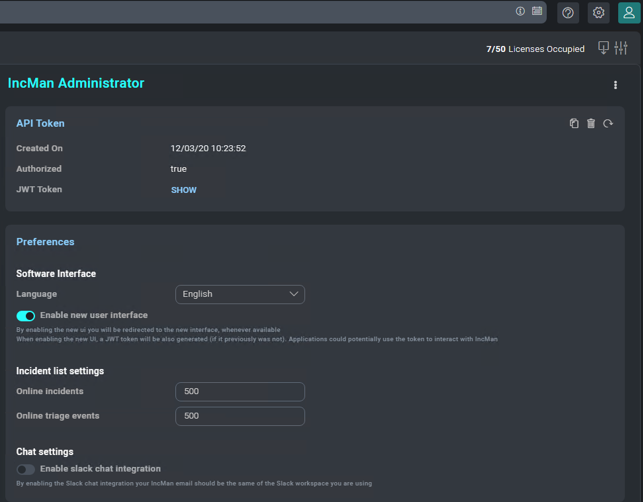Copy the API token with the clipboard icon

[x=574, y=123]
